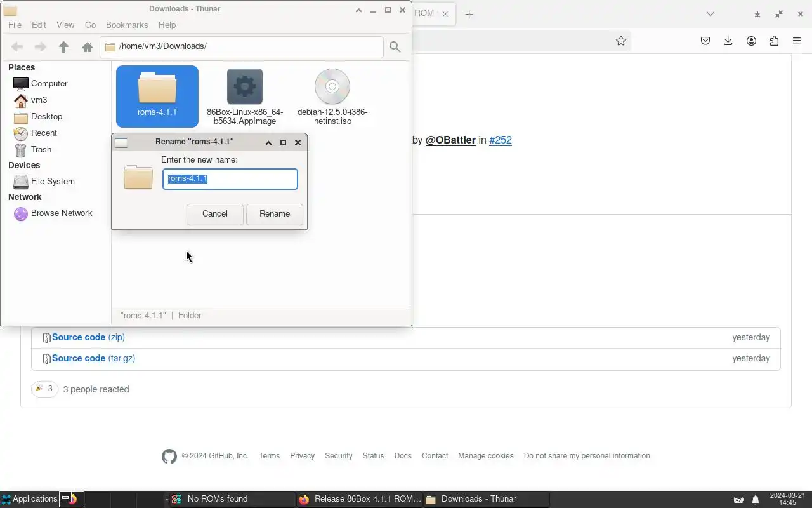Click the Firefox download-to-tray arrow at top
Viewport: 812px width, 508px height.
(x=757, y=14)
